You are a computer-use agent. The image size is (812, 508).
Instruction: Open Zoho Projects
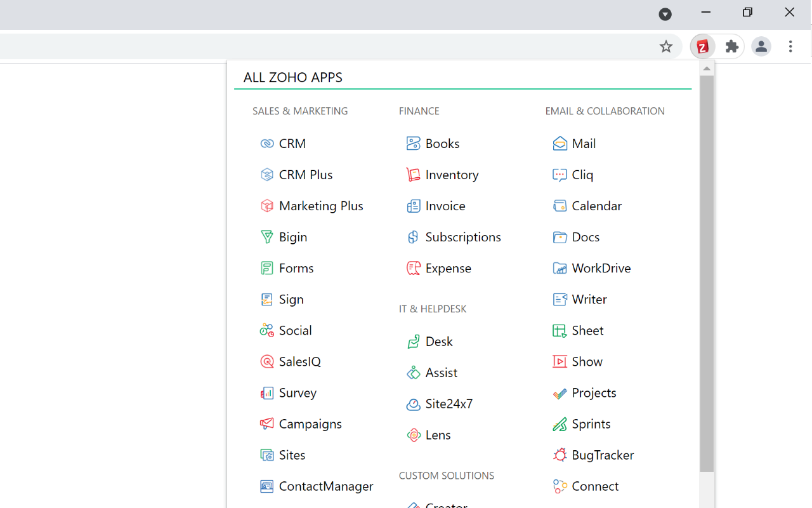tap(560, 392)
